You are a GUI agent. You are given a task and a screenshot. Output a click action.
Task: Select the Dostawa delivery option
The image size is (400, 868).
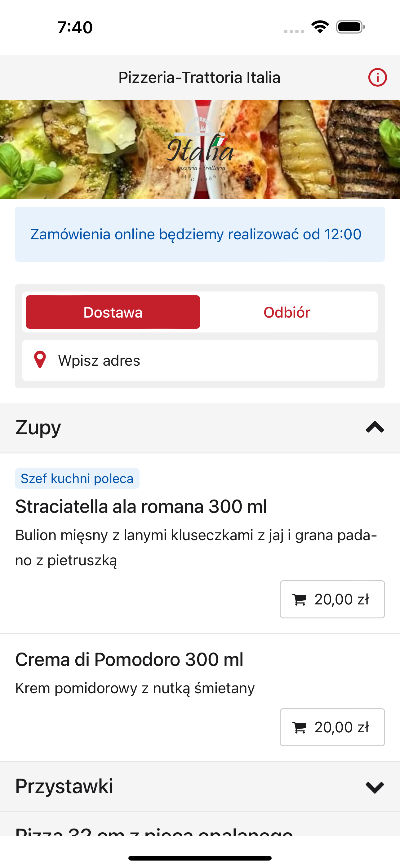coord(113,312)
